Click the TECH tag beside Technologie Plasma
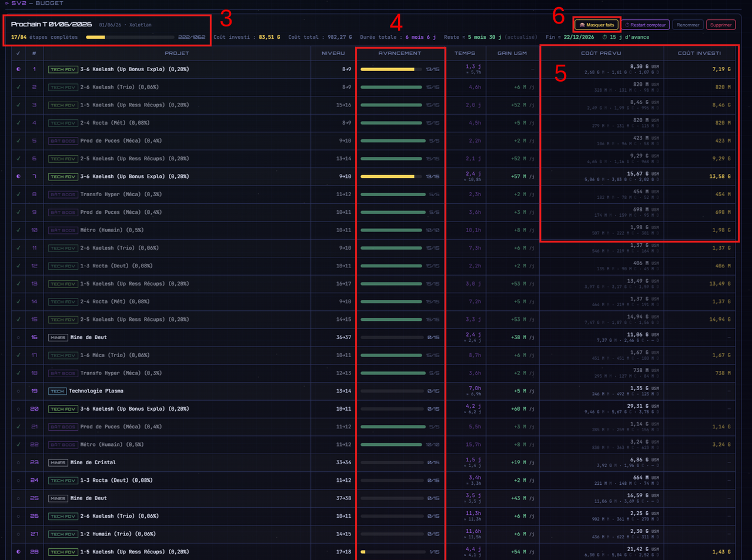Screen dimensions: 752x560 (x=57, y=391)
